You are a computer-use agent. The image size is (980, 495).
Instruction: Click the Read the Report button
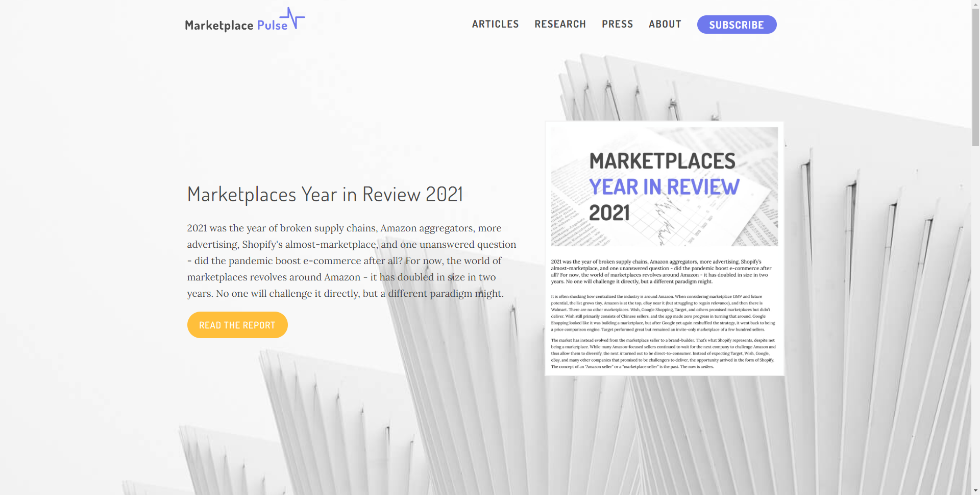(237, 325)
